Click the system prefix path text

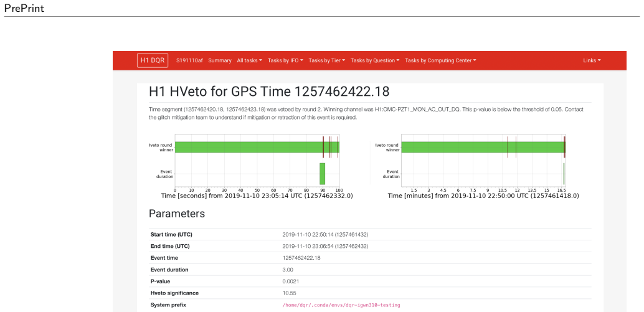click(x=341, y=305)
